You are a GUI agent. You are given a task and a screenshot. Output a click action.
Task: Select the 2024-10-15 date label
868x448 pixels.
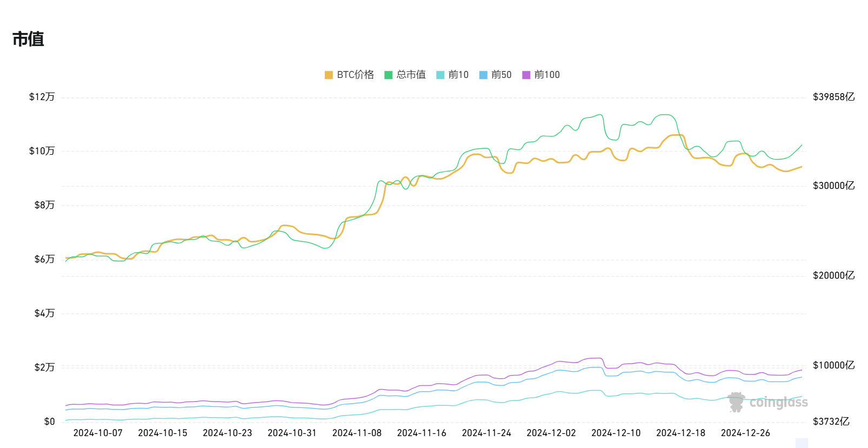[163, 433]
